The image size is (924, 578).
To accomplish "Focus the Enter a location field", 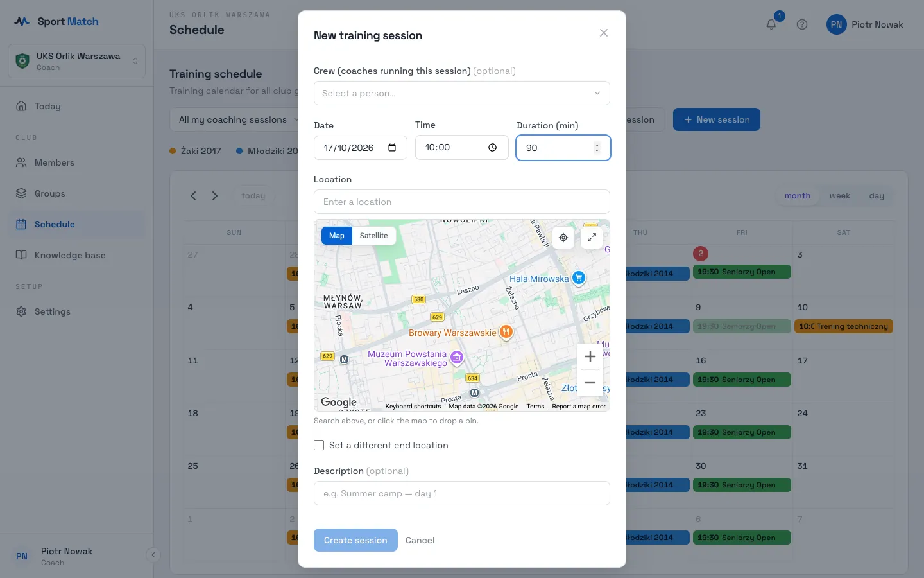I will click(x=462, y=202).
